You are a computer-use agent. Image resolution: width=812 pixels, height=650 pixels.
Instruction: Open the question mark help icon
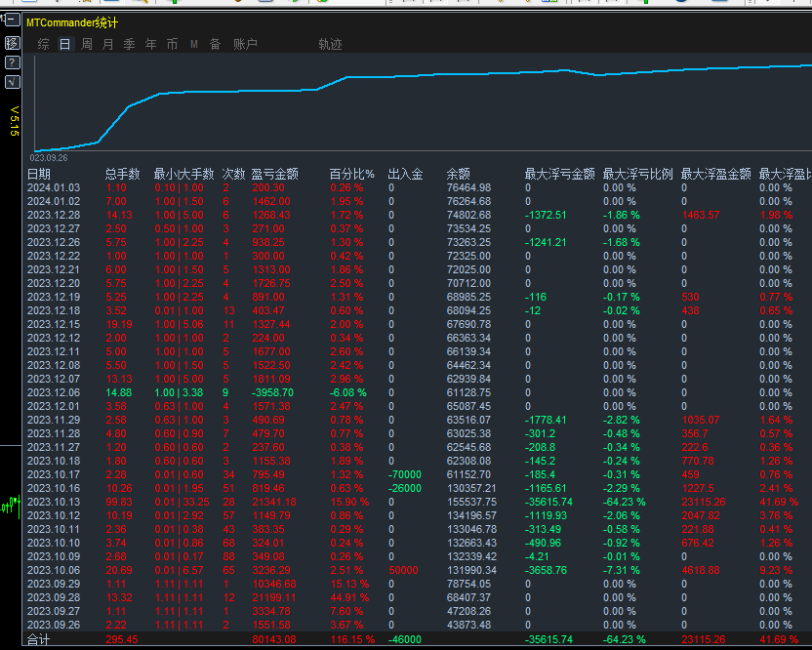[x=12, y=62]
